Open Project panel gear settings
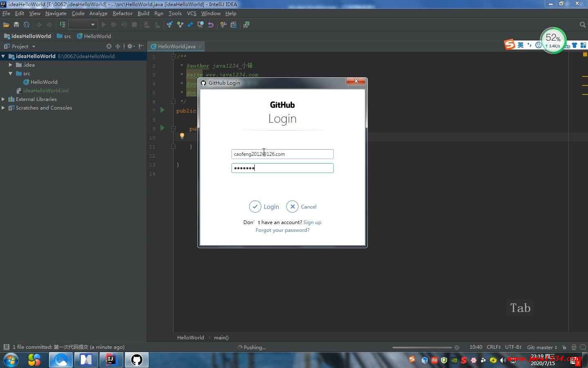 pyautogui.click(x=130, y=46)
